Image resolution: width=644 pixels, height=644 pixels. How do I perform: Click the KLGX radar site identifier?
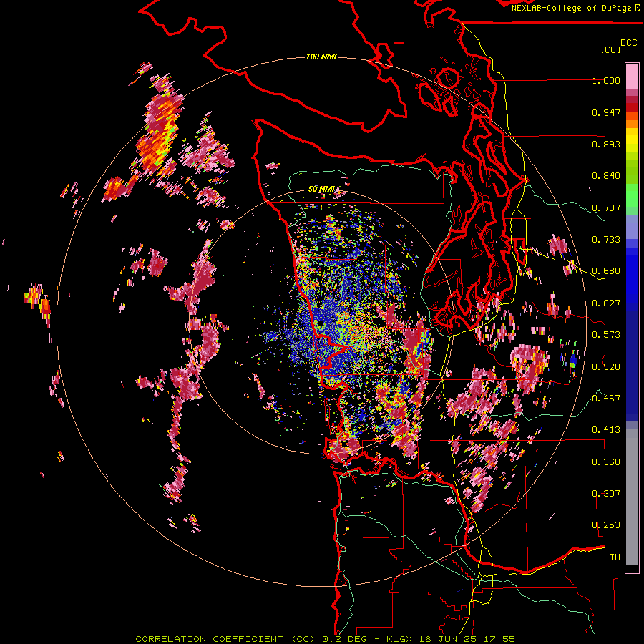tap(399, 639)
